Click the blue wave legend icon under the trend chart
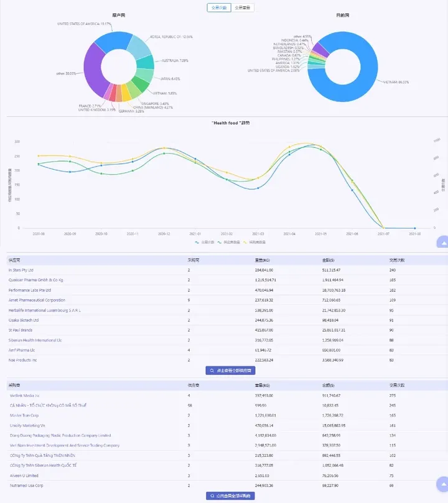Screen dimensions: 448x503 click(197, 242)
